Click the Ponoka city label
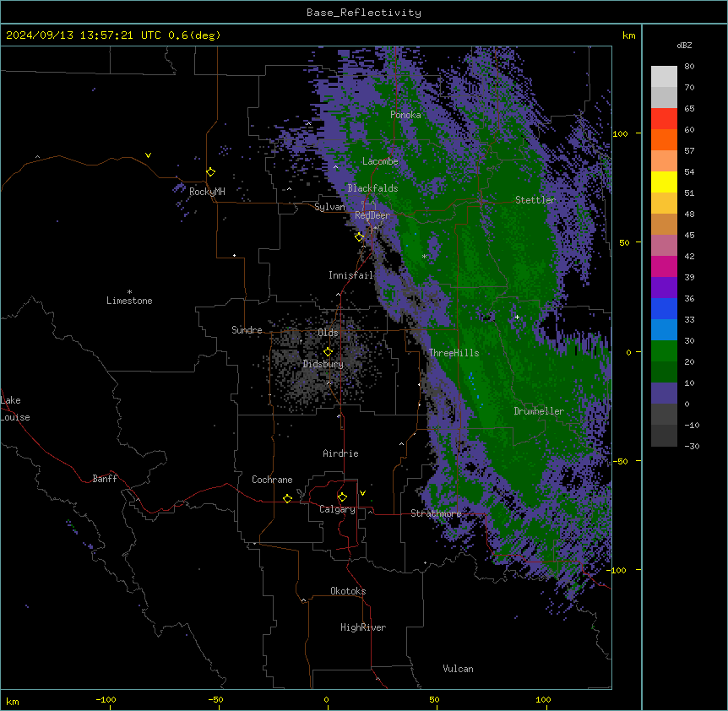Viewport: 728px width, 711px height. click(x=405, y=115)
